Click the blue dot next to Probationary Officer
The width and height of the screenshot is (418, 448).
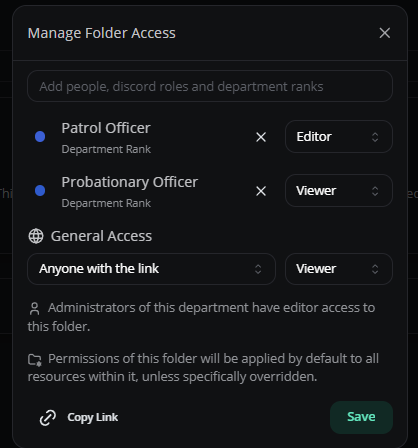pyautogui.click(x=40, y=191)
